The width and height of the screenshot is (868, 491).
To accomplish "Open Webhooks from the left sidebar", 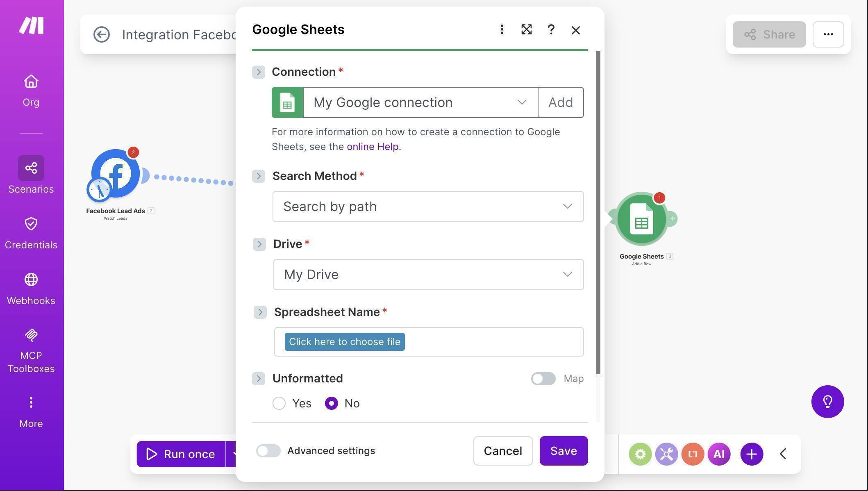I will pos(31,287).
